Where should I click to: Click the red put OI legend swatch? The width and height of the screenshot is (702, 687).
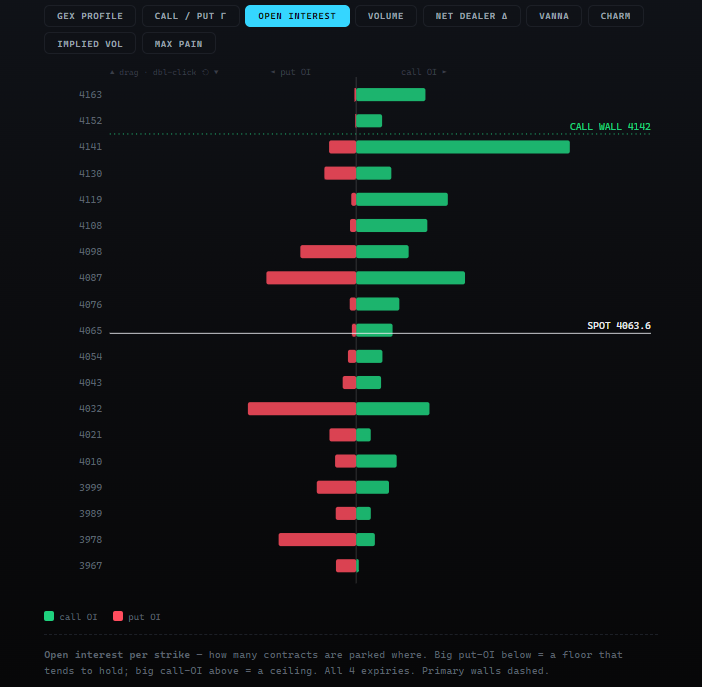coord(118,616)
